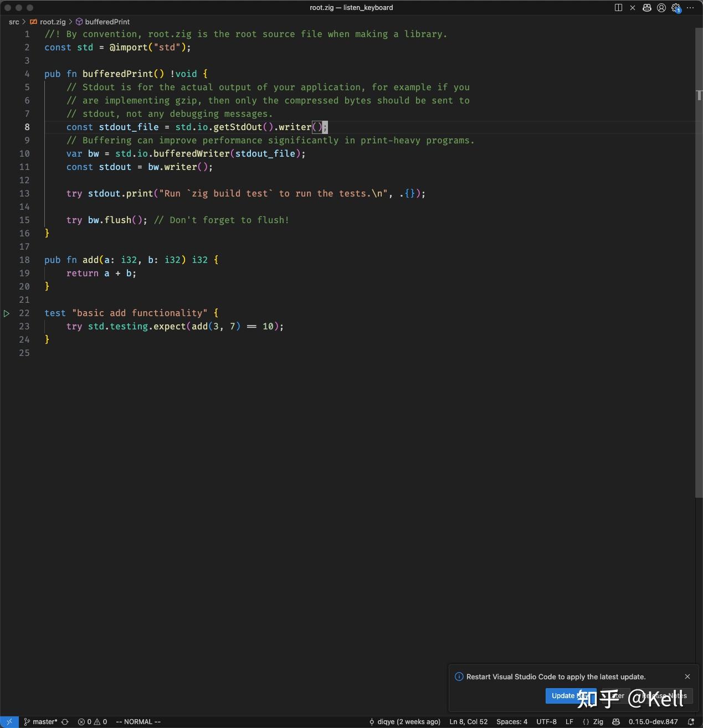The width and height of the screenshot is (703, 728).
Task: Run the "basic add functionality" test
Action: (7, 313)
